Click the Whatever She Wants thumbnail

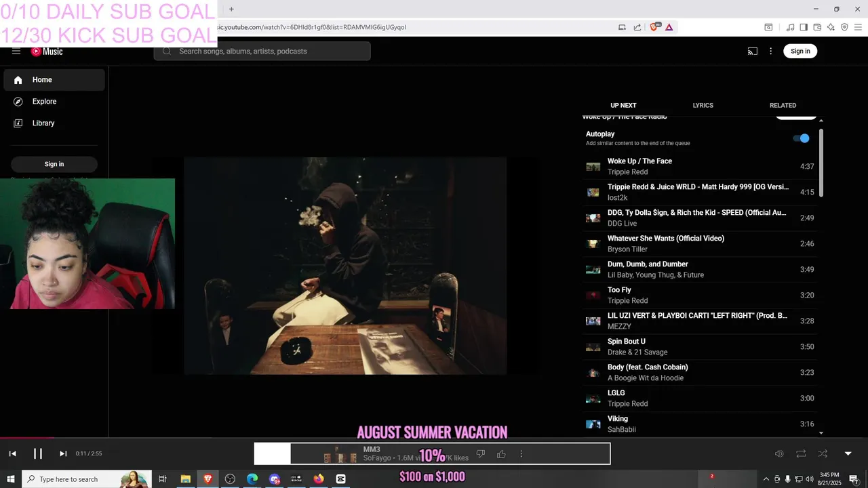point(593,244)
